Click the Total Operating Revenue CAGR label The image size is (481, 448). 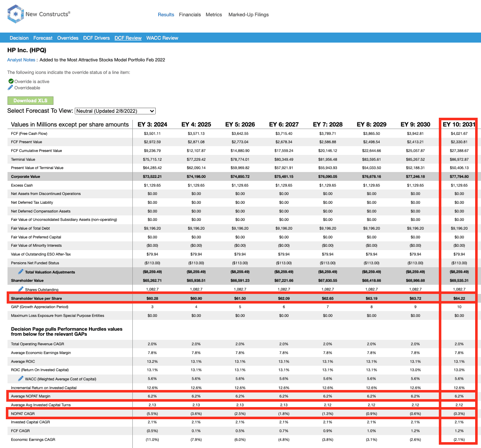38,344
